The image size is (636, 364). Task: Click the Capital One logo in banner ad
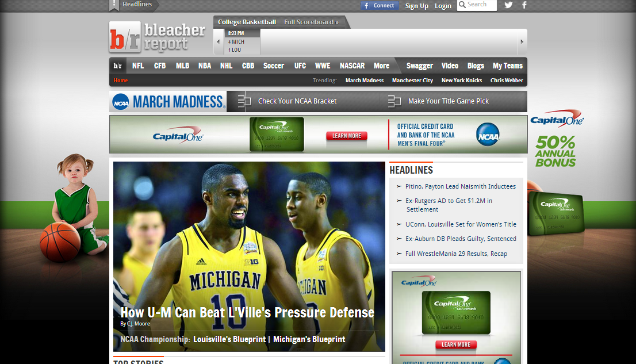pos(178,135)
